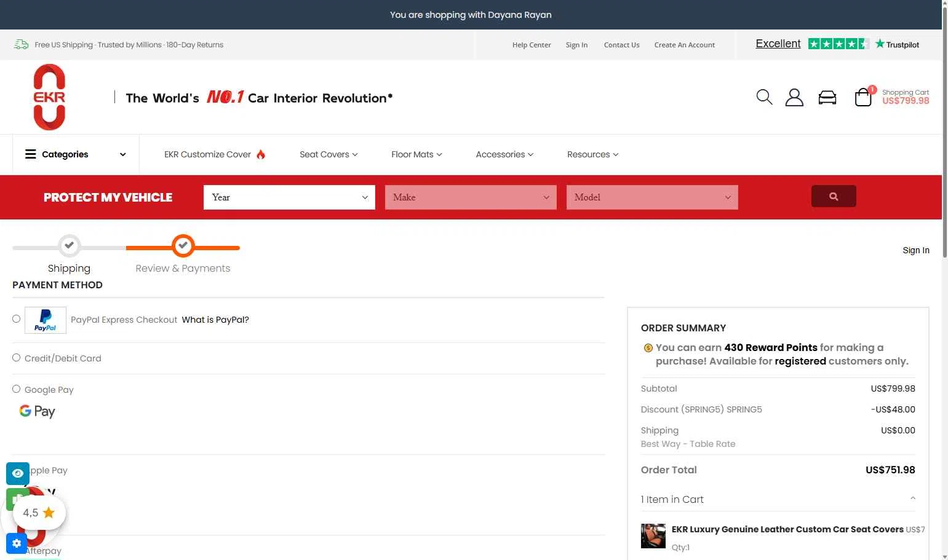Click the Apple Pay label
Viewport: 948px width, 560px height.
[49, 470]
